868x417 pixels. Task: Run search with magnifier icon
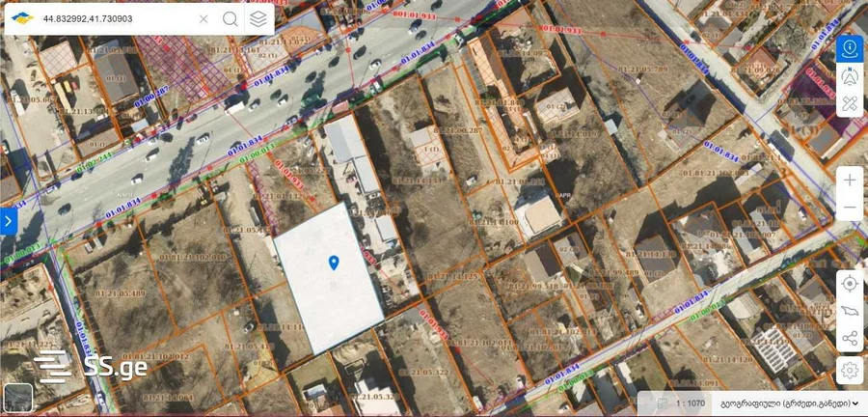tap(231, 19)
